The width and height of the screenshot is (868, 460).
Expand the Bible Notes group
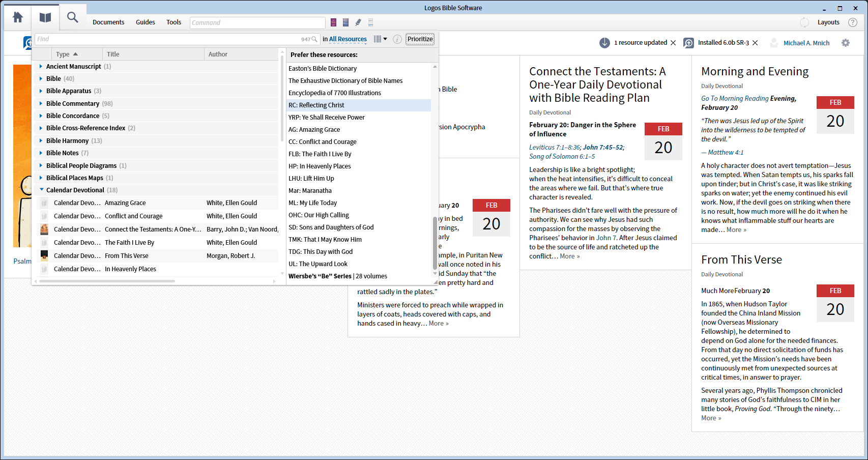point(41,153)
